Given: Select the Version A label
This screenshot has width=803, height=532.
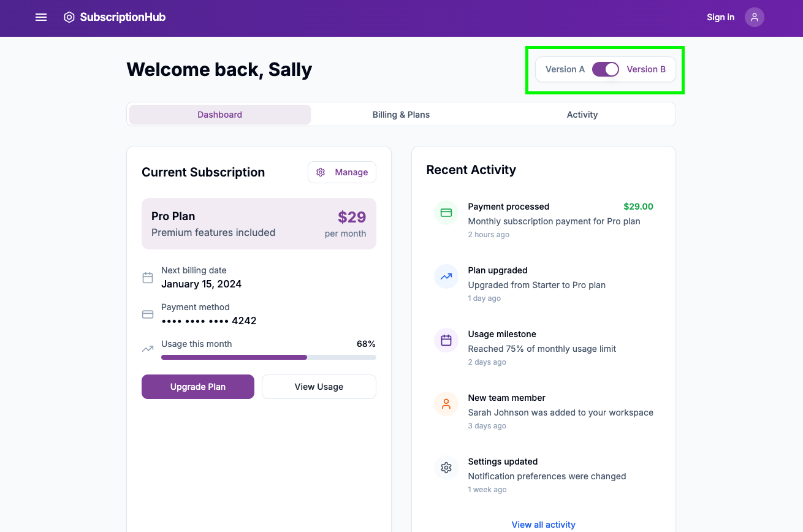Looking at the screenshot, I should [565, 69].
